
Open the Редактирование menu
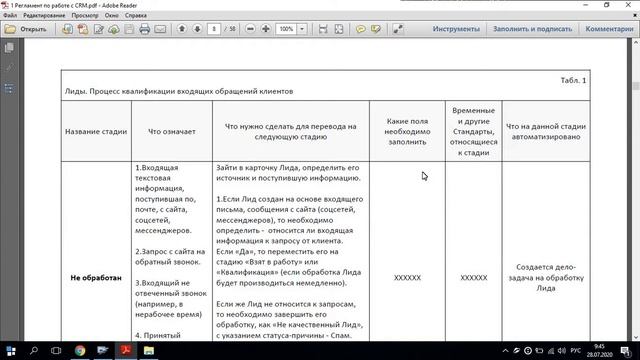point(44,16)
